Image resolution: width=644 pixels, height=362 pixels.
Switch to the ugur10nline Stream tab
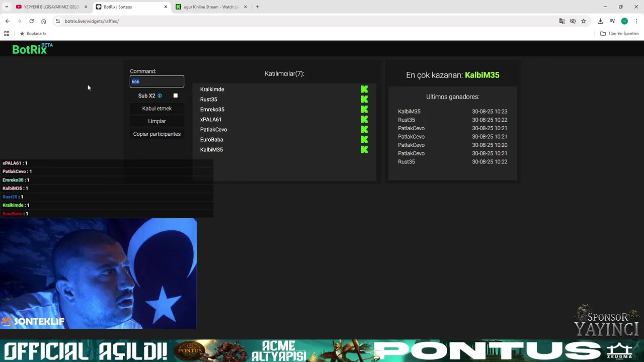click(x=211, y=7)
